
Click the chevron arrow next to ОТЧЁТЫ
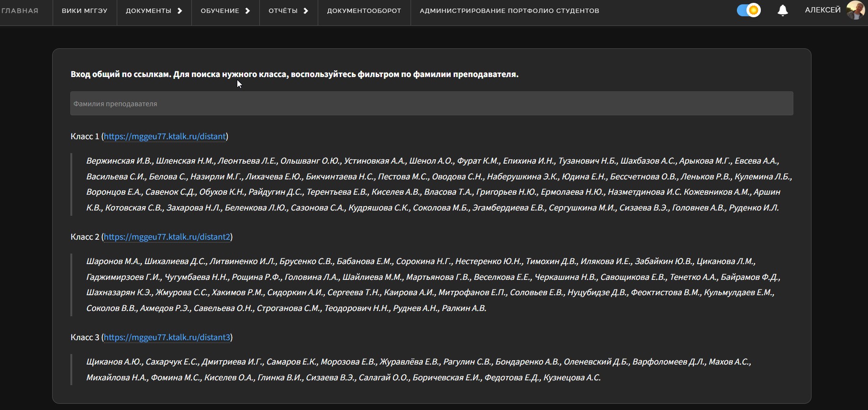(x=306, y=11)
